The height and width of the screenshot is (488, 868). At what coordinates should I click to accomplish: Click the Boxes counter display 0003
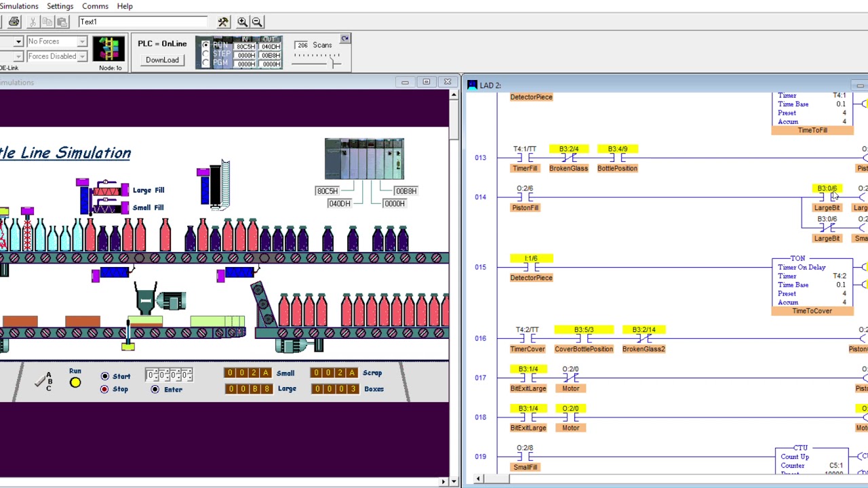[334, 389]
